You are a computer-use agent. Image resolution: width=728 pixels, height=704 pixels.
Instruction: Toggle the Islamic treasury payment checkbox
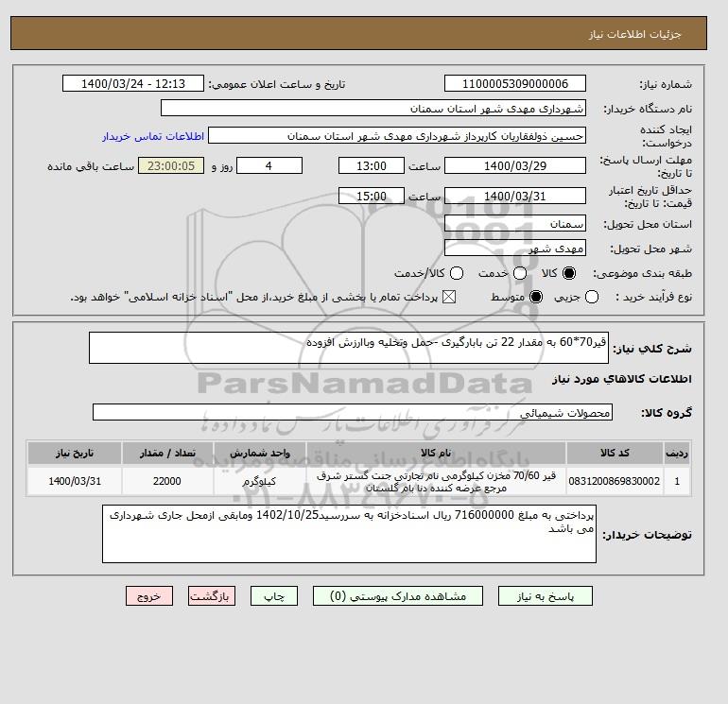coord(449,297)
